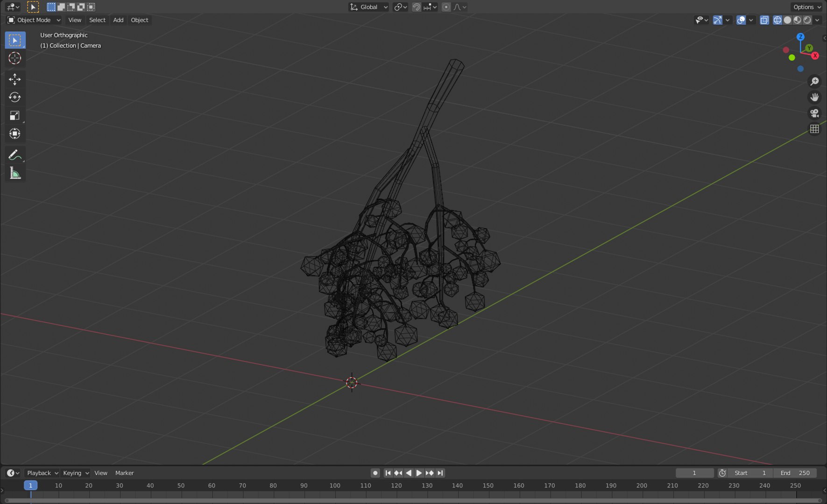The width and height of the screenshot is (827, 504).
Task: Choose the Annotate pencil tool
Action: pos(15,155)
